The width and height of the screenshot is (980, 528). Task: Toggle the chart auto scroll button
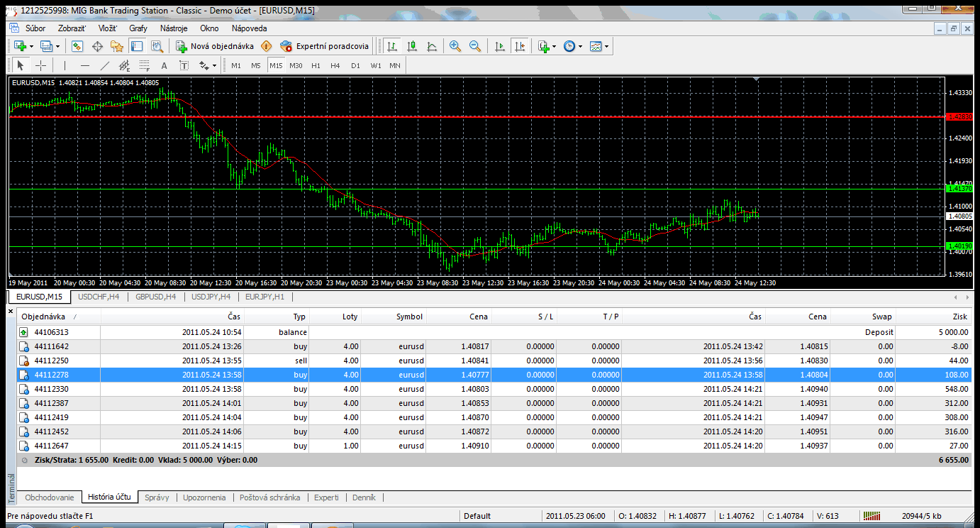tap(500, 46)
